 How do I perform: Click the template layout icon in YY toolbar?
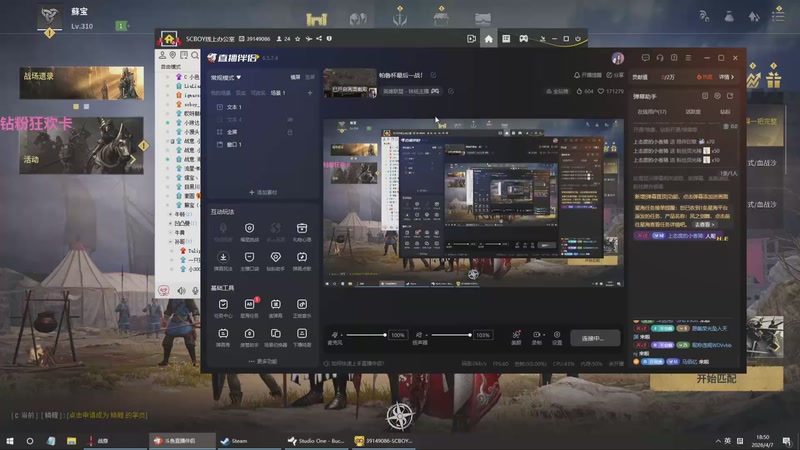(x=506, y=39)
